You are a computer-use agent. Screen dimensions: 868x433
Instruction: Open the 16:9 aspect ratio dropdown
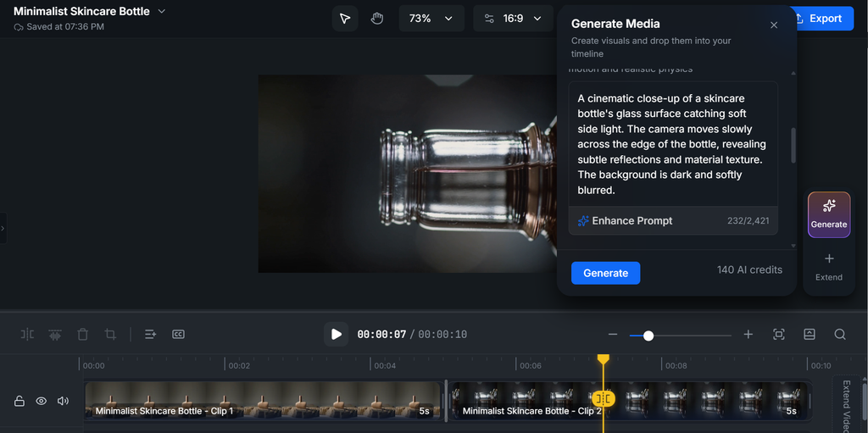(x=513, y=19)
